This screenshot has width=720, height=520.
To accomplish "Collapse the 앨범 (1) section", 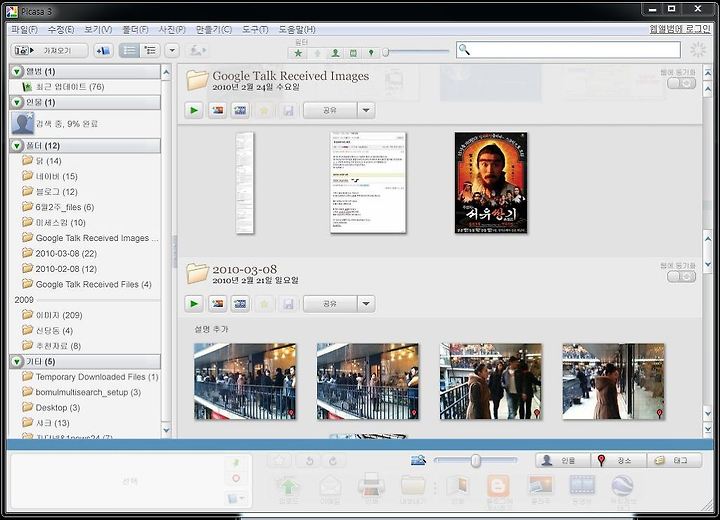I will [x=17, y=72].
